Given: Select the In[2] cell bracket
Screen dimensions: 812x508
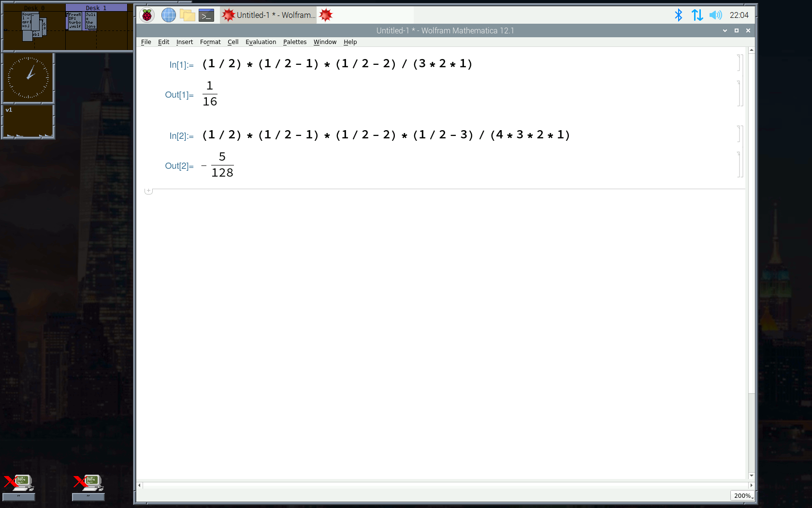Looking at the screenshot, I should pyautogui.click(x=739, y=134).
